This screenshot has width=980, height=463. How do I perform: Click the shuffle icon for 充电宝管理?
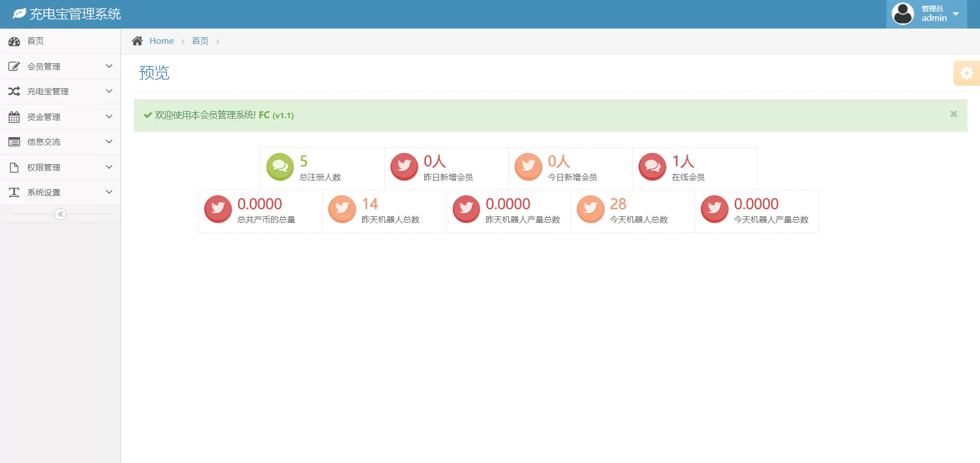tap(14, 91)
